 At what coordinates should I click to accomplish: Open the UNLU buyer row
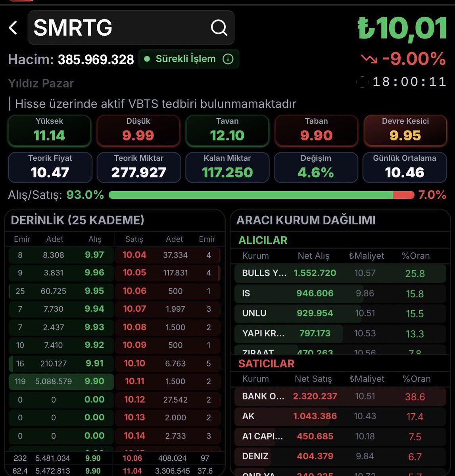click(x=340, y=313)
